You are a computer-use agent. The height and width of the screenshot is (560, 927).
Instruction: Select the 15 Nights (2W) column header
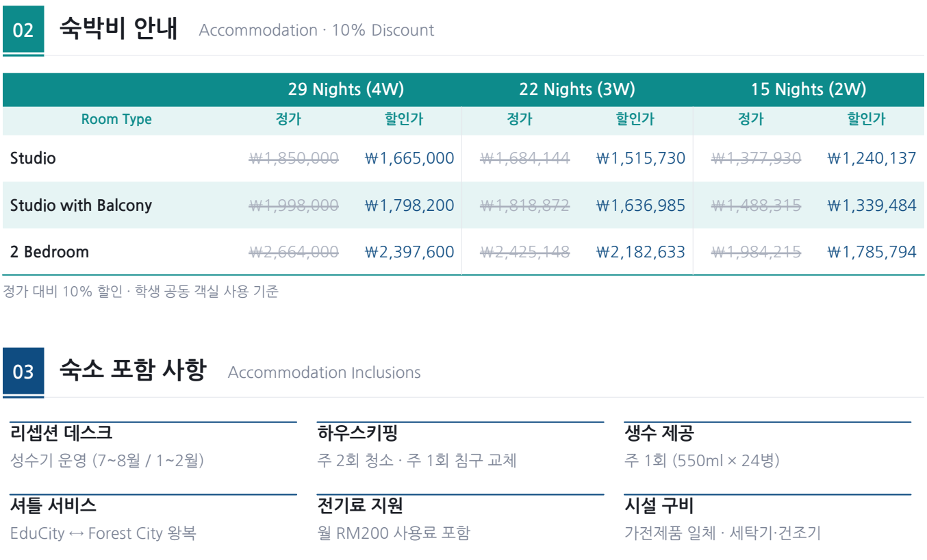pyautogui.click(x=809, y=90)
